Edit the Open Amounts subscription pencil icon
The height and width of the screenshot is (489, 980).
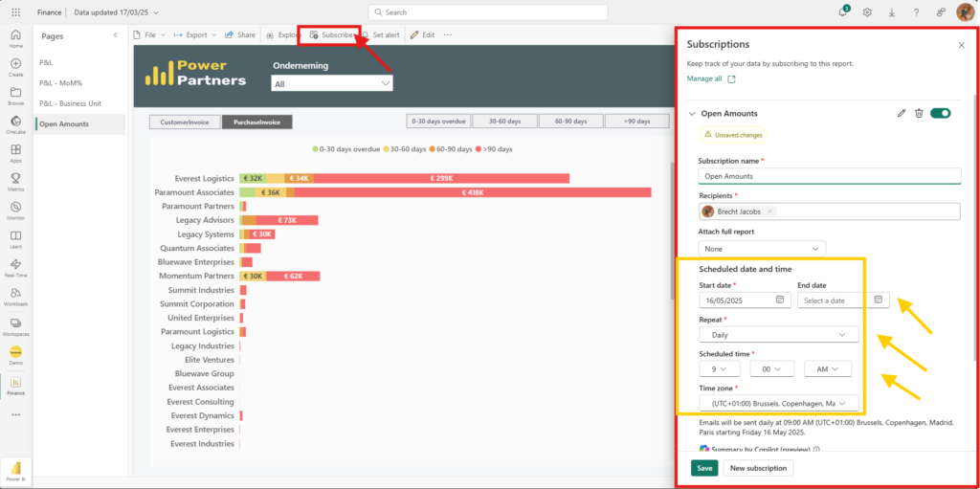(901, 113)
